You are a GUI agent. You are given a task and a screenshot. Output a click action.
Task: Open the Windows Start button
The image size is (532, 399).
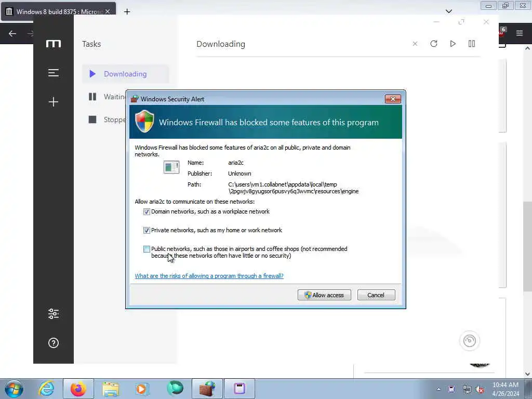click(x=14, y=389)
